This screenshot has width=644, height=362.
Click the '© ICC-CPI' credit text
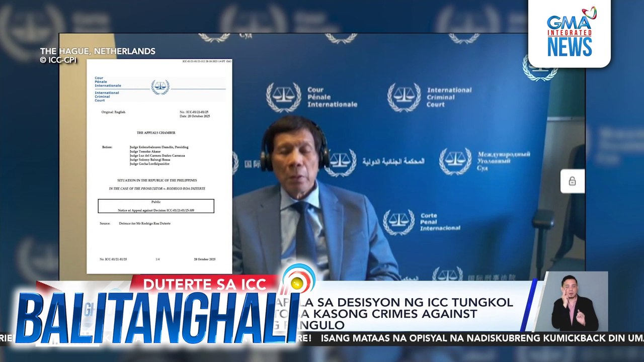coord(58,60)
